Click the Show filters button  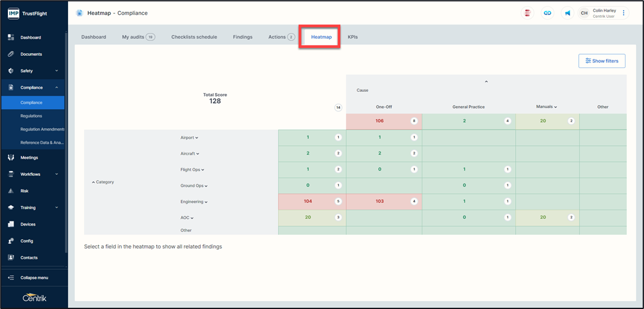point(602,61)
